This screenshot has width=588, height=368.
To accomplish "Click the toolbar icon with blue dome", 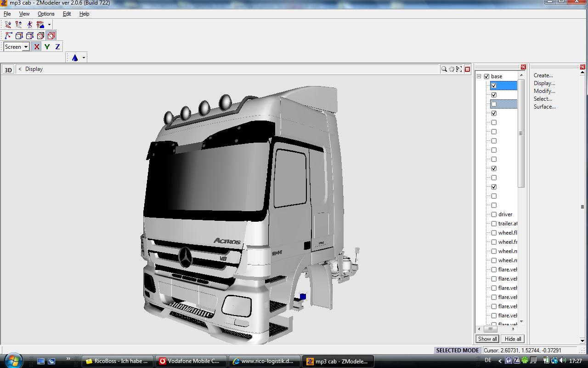I will pyautogui.click(x=40, y=24).
